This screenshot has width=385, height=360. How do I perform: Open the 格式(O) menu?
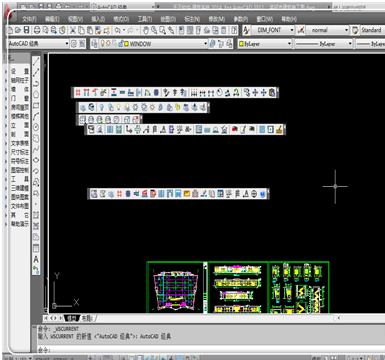point(121,19)
